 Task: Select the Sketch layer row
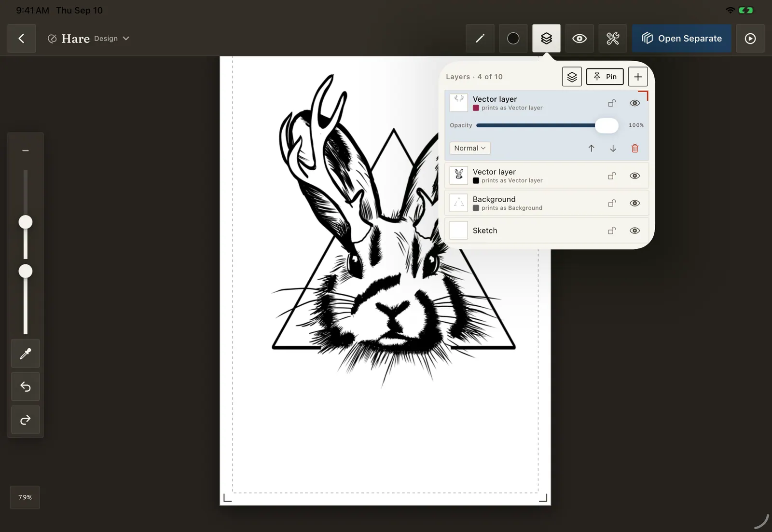pos(546,231)
